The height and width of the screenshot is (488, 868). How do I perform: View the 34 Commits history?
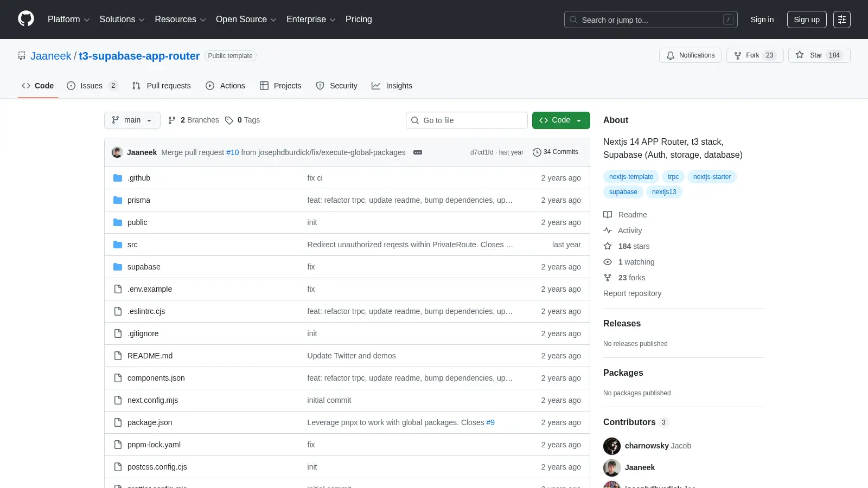(x=556, y=152)
